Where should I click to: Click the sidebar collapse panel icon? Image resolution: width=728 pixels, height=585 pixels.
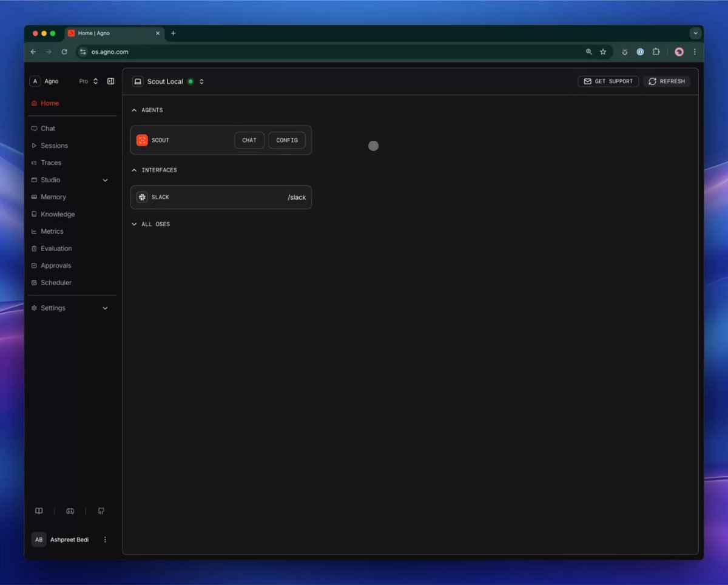(x=110, y=81)
